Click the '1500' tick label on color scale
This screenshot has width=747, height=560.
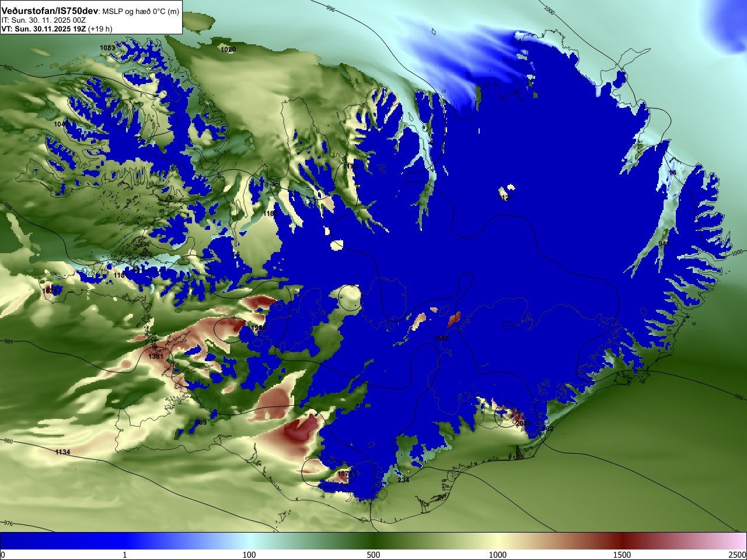click(622, 555)
